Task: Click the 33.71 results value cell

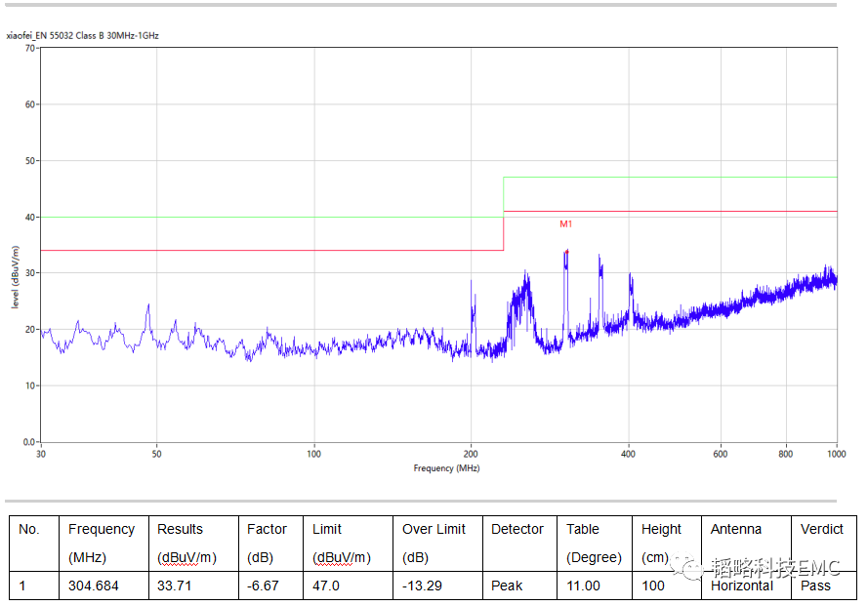Action: (x=176, y=586)
